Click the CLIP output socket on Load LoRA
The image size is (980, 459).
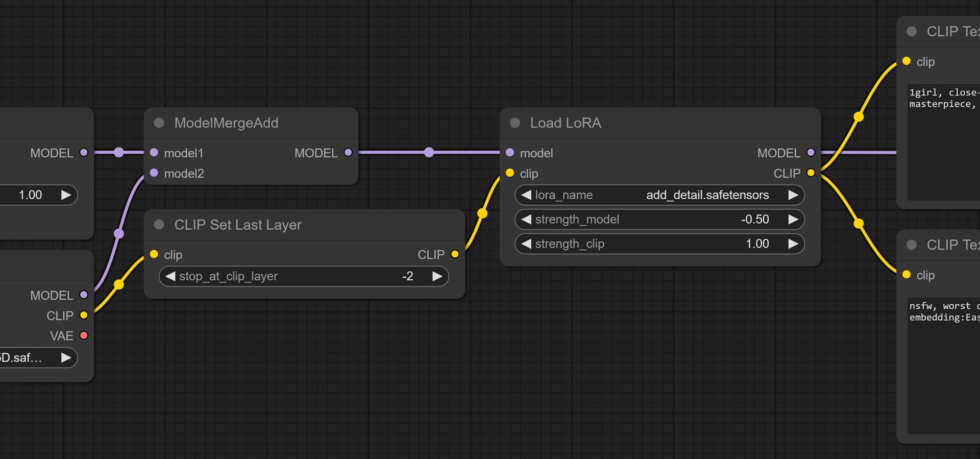pos(811,173)
